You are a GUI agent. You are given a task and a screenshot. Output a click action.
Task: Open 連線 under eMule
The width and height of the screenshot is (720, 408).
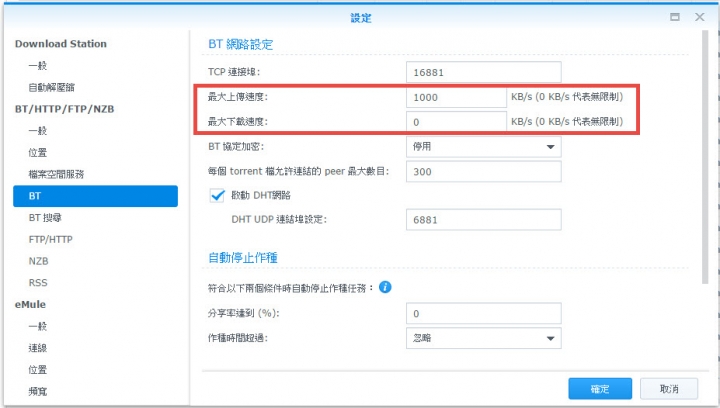[x=38, y=348]
